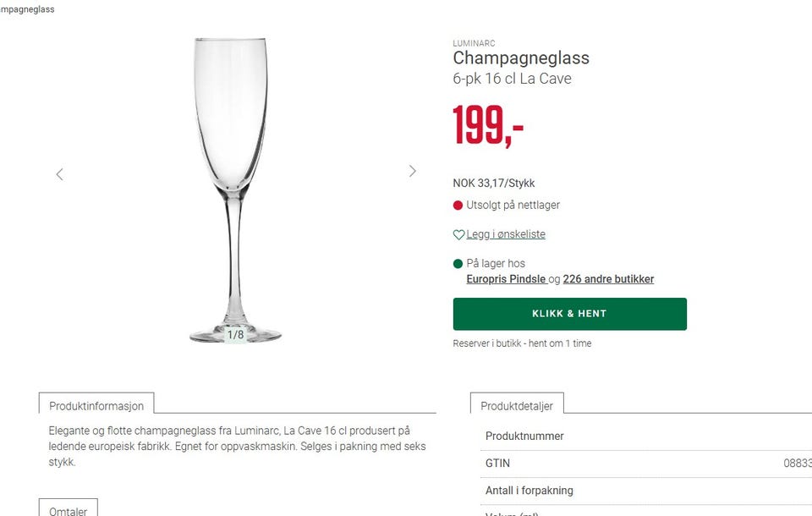Open the Omtaler reviews tab
The image size is (812, 516).
tap(68, 509)
